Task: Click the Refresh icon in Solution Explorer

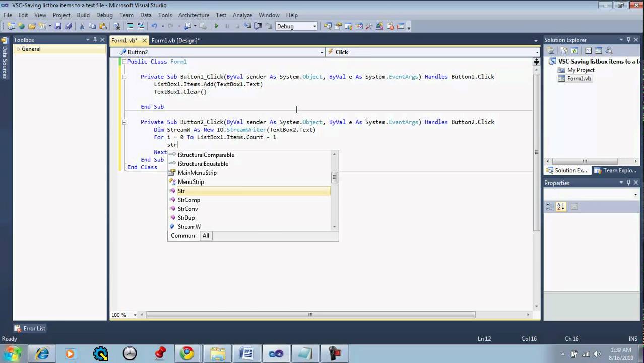Action: (x=574, y=51)
